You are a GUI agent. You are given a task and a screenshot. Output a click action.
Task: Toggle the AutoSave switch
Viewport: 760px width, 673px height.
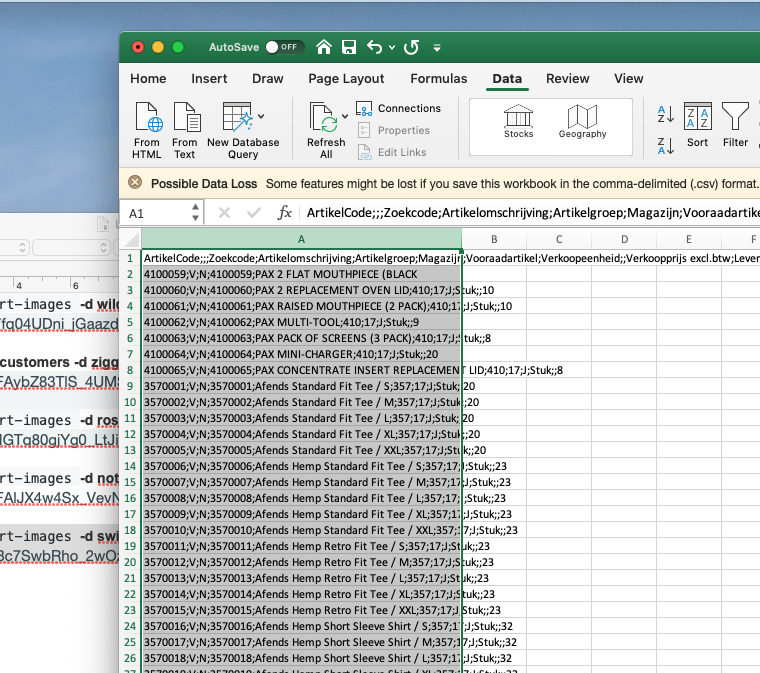285,47
